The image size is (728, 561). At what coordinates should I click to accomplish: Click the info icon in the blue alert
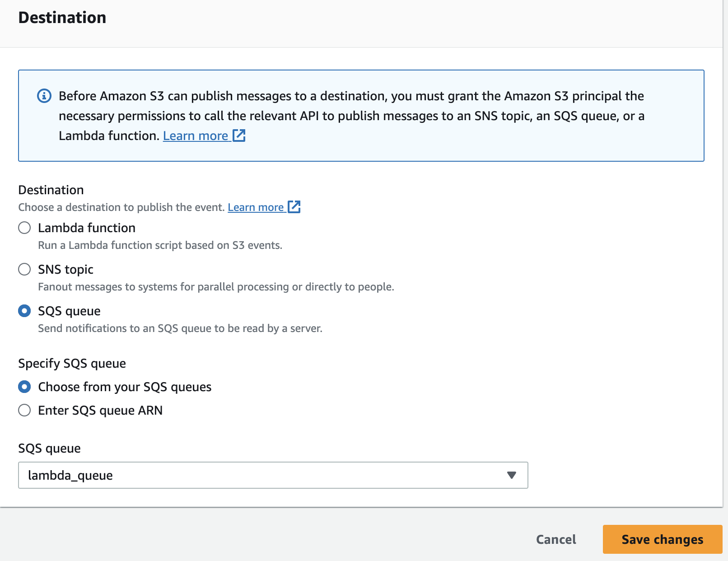[44, 96]
